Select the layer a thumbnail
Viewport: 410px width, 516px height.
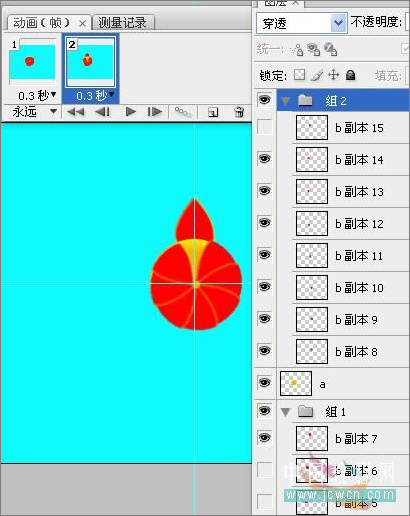click(x=296, y=383)
